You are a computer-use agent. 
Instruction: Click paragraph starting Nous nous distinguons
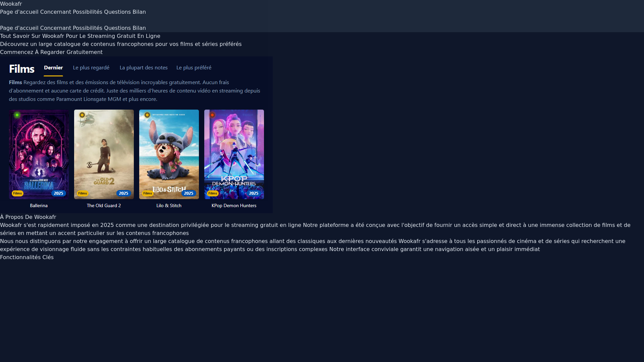pyautogui.click(x=313, y=245)
